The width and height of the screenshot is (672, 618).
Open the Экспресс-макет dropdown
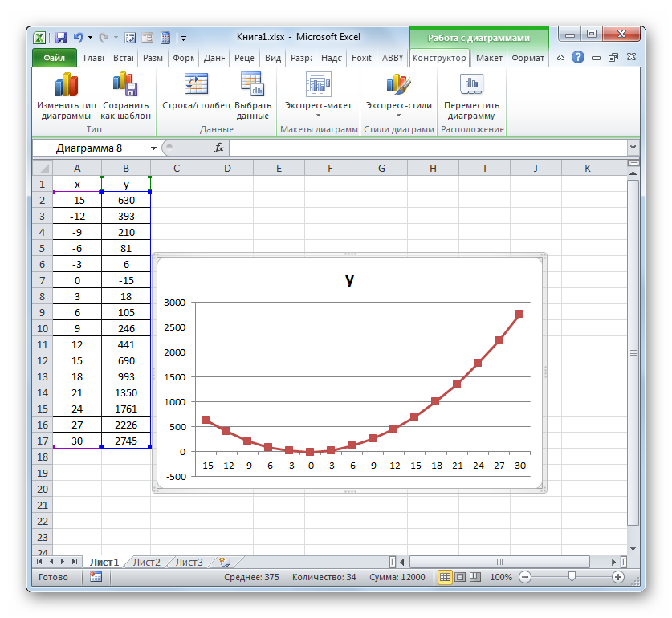pyautogui.click(x=318, y=115)
